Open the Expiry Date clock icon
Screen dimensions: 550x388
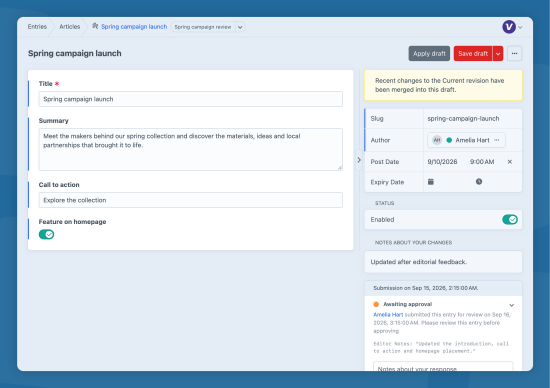(479, 182)
